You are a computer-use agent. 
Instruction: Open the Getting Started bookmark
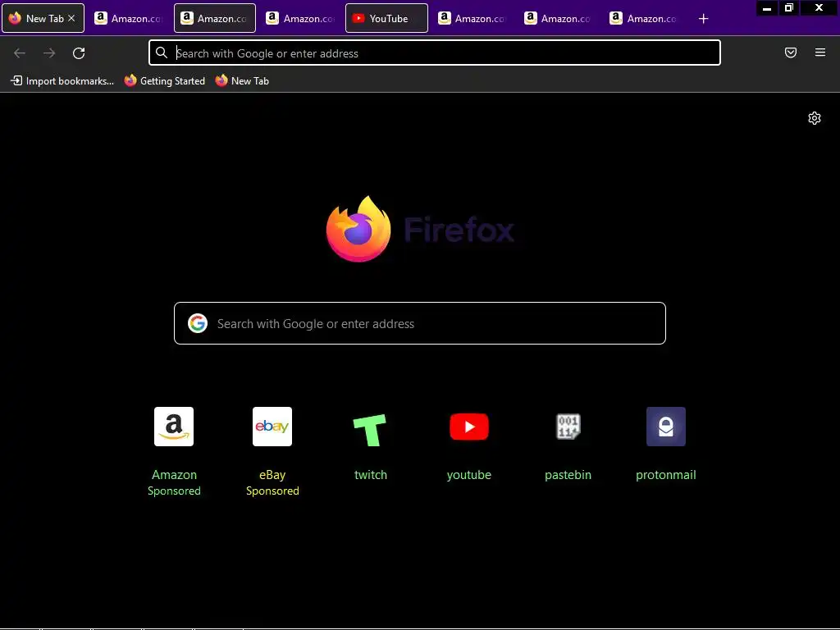coord(164,81)
